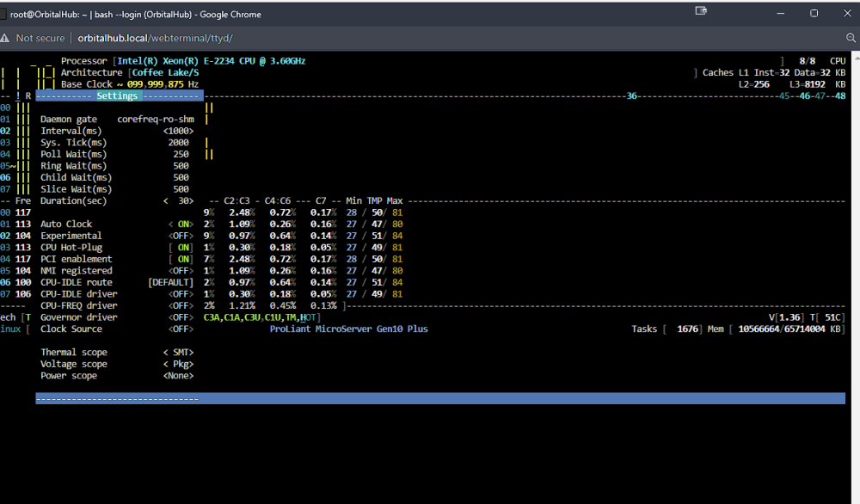Click the Not secure warning icon
The height and width of the screenshot is (504, 860).
click(x=5, y=38)
